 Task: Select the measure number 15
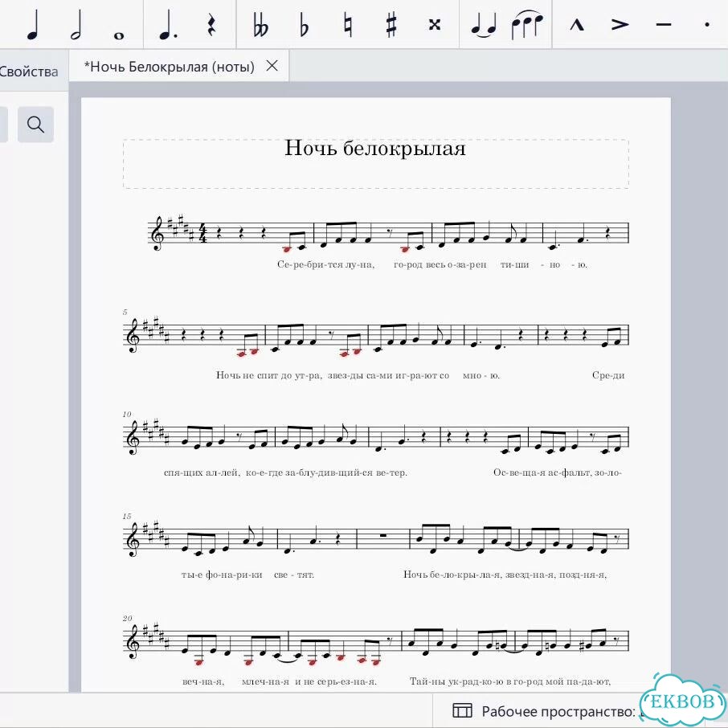(127, 517)
